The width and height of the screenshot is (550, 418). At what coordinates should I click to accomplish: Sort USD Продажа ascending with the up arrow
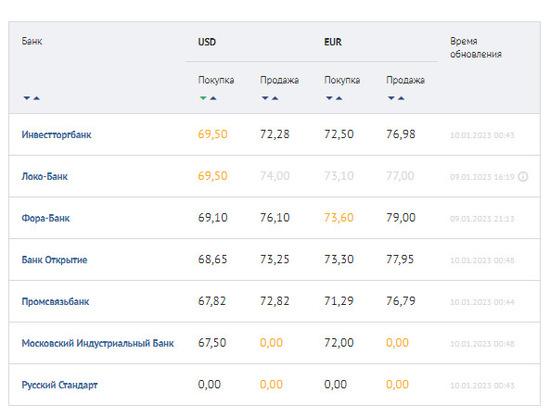pos(275,98)
